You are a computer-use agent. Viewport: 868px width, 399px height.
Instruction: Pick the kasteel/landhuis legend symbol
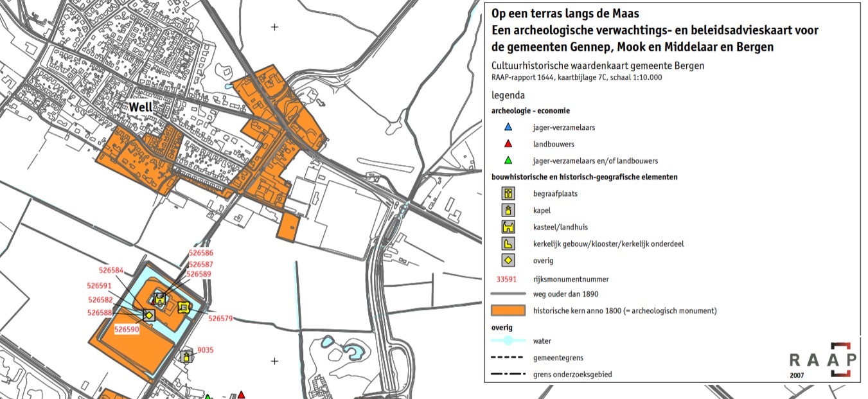pos(508,227)
